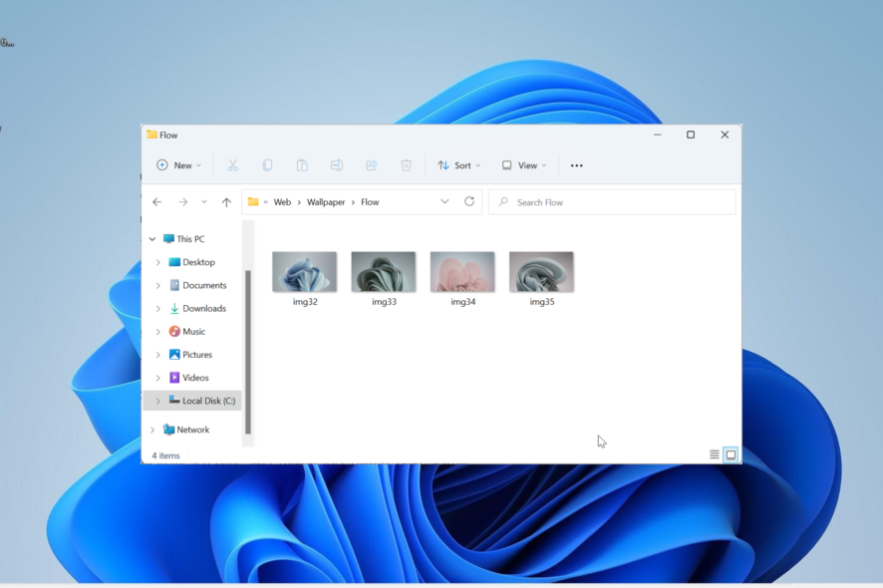
Task: Click Wallpaper in the address breadcrumb
Action: (326, 202)
